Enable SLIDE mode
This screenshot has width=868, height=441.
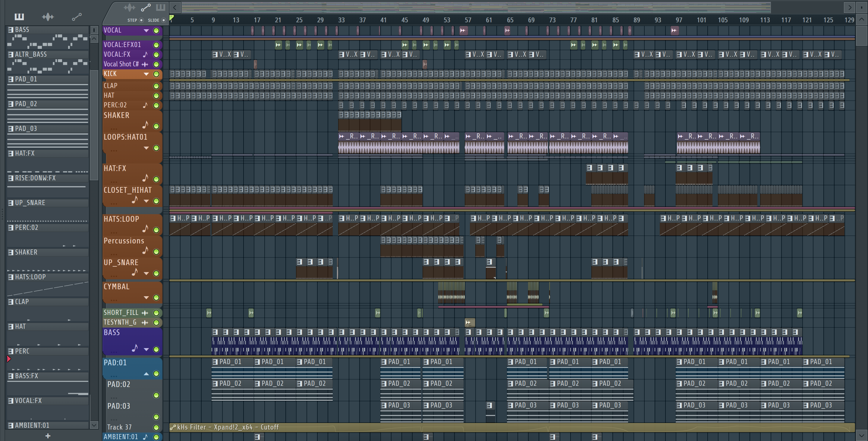click(164, 20)
